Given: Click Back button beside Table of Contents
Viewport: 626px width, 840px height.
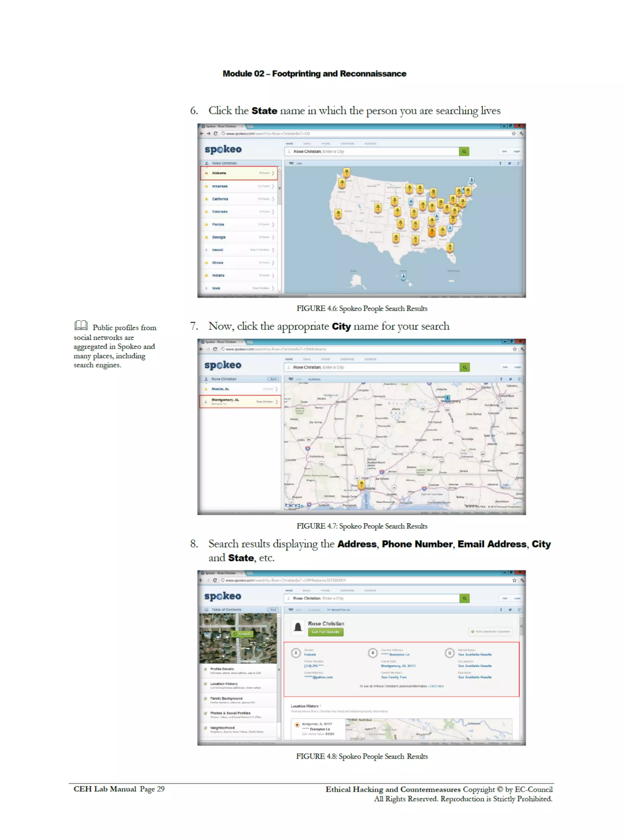Looking at the screenshot, I should (x=273, y=610).
